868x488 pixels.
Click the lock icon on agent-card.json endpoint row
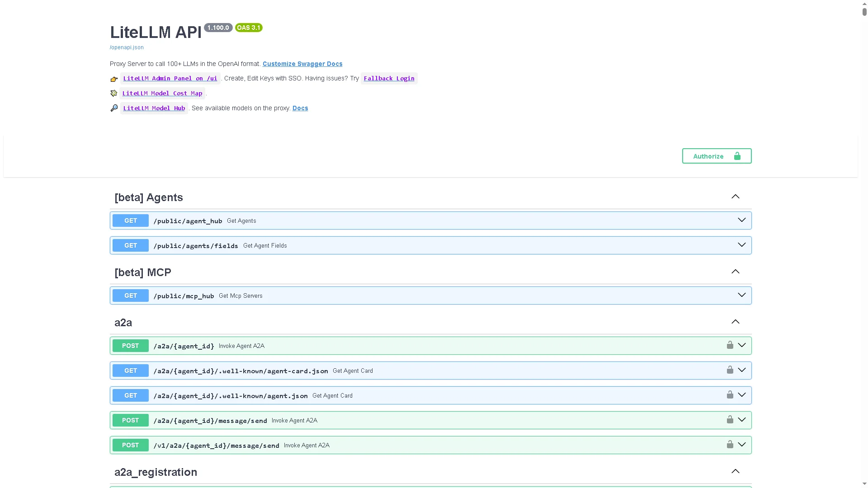730,370
